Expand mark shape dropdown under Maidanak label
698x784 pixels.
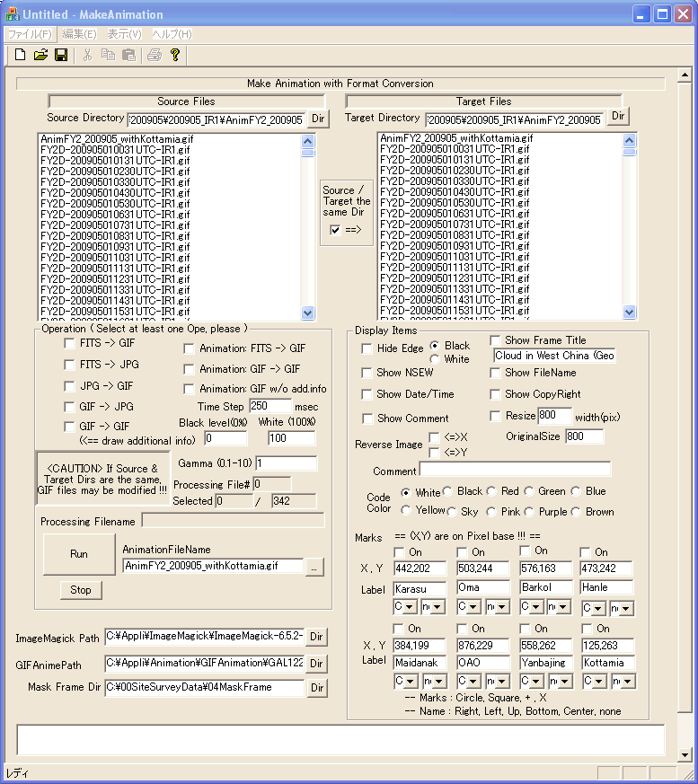click(x=414, y=682)
